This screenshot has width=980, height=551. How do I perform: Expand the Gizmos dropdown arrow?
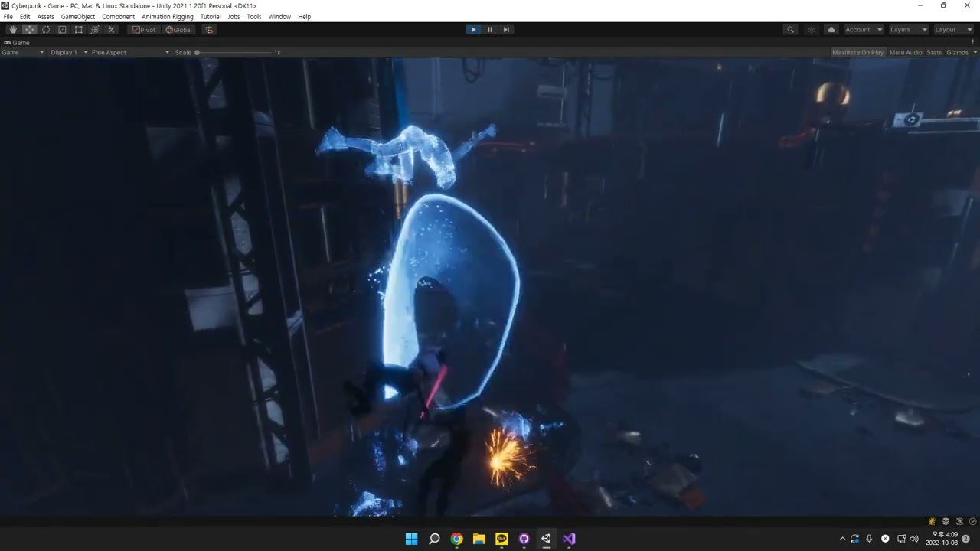click(975, 52)
